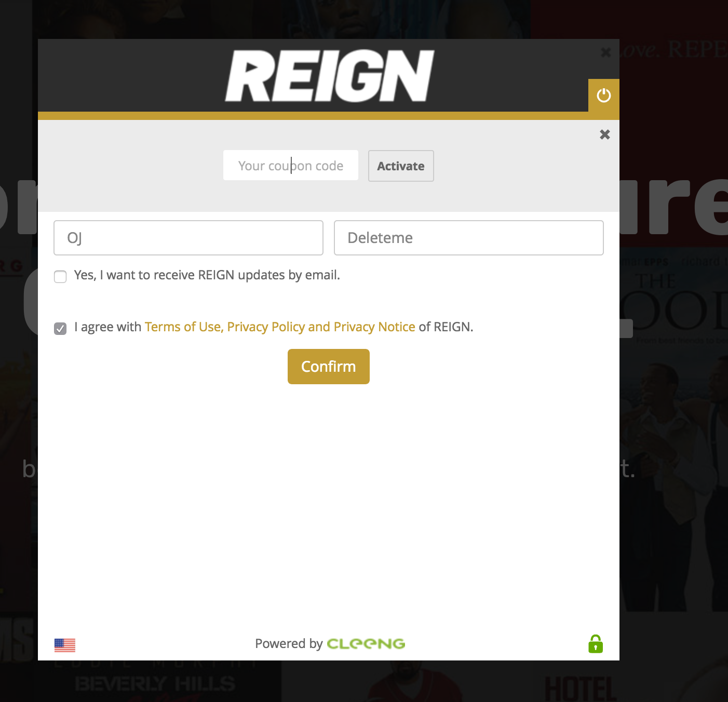Open the Privacy Notice link

[x=374, y=327]
